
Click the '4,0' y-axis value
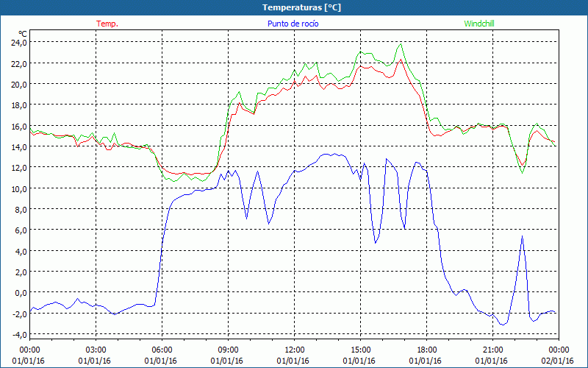[21, 252]
